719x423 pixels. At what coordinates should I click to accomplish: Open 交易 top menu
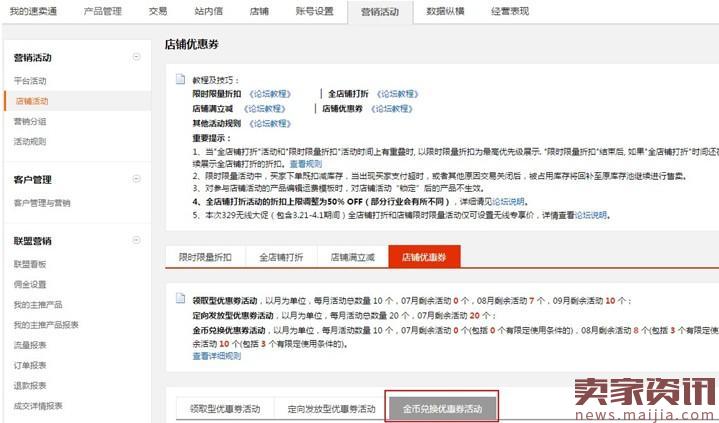coord(158,11)
